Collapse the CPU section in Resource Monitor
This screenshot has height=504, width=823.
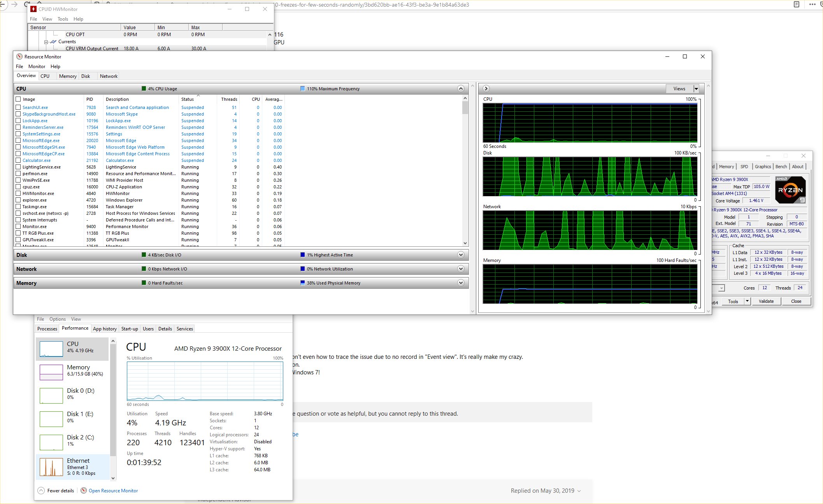(x=461, y=89)
